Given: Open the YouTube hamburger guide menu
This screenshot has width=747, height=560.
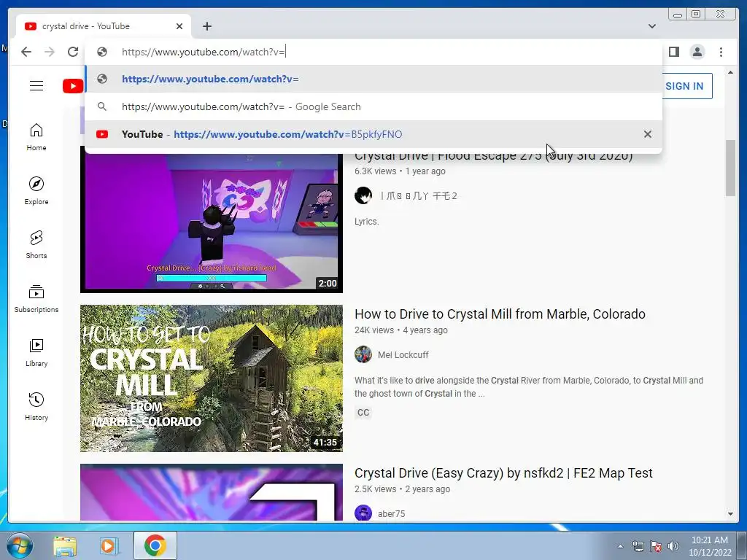Looking at the screenshot, I should pyautogui.click(x=36, y=86).
